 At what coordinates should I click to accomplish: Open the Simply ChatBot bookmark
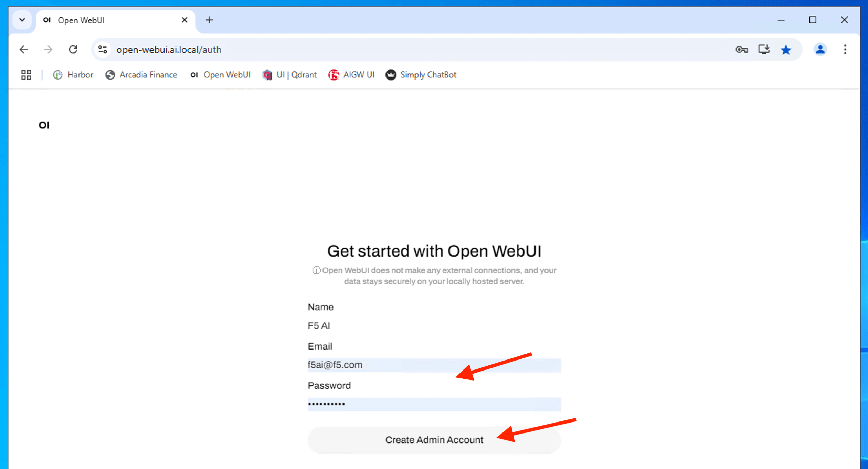coord(421,75)
